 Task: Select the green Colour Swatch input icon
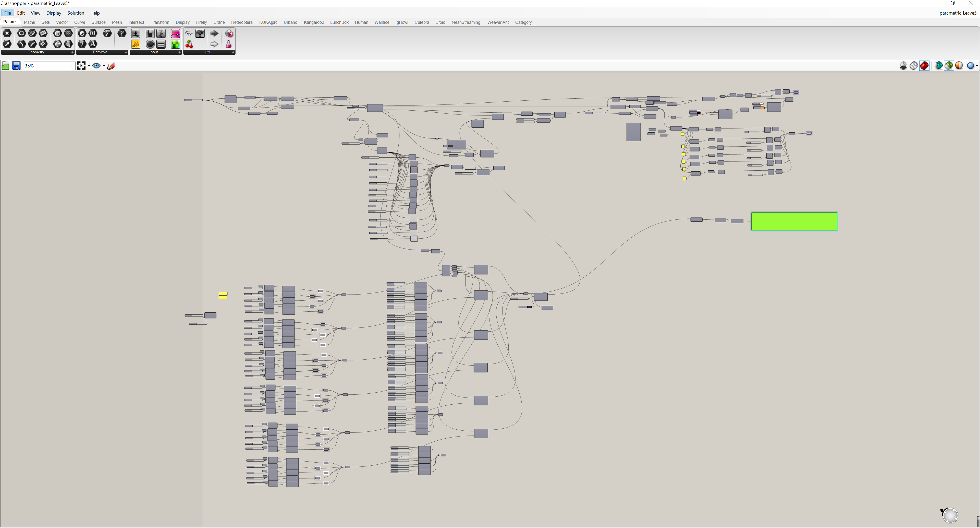[x=175, y=44]
